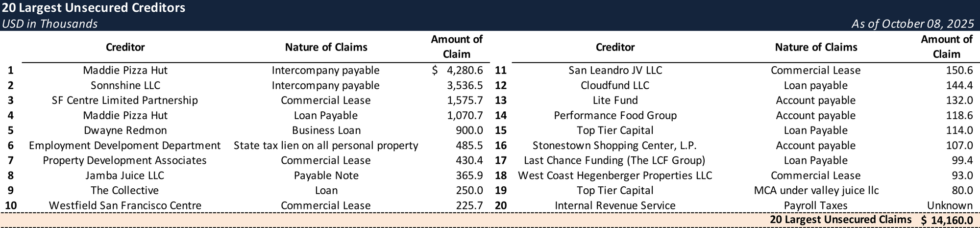The image size is (980, 228).
Task: Click SF Centre Limited Partnership creditor name
Action: (125, 101)
